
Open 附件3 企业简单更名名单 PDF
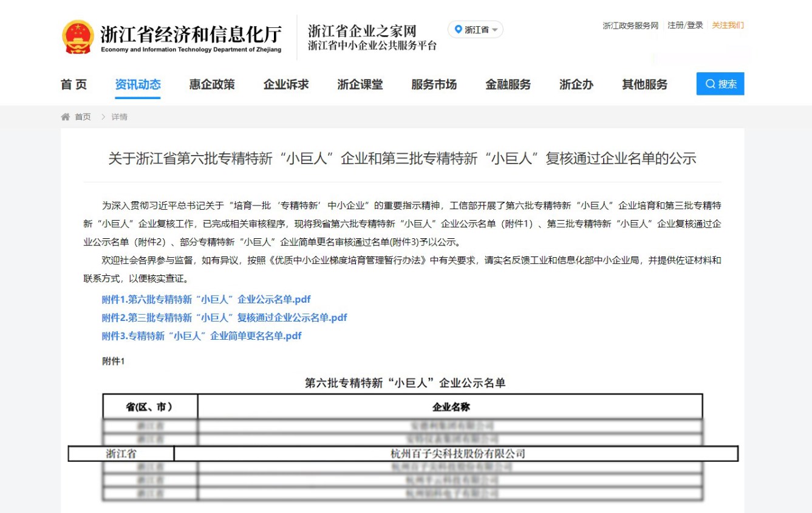201,336
